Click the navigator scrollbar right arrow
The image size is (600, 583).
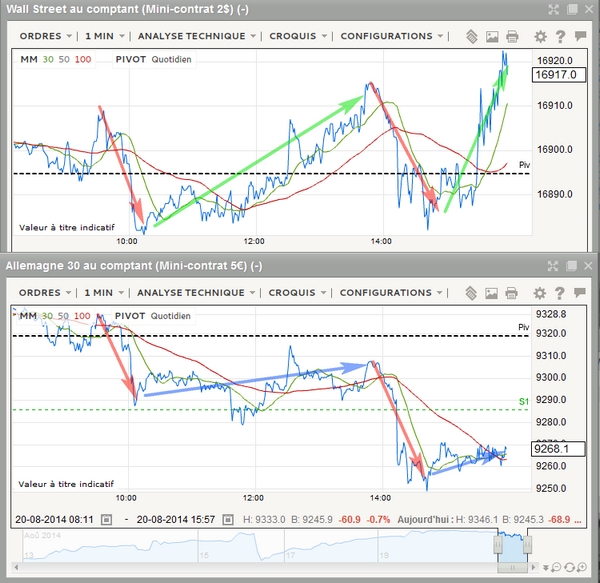pyautogui.click(x=534, y=567)
